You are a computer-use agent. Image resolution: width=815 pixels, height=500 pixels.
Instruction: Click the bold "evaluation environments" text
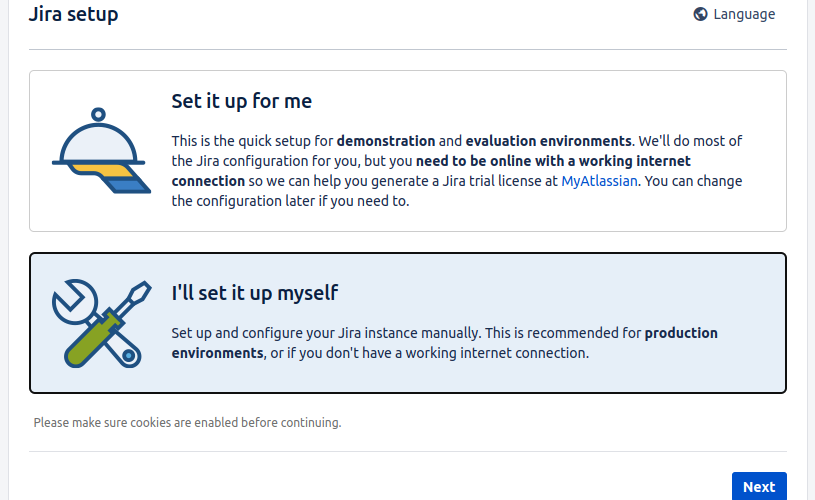click(x=548, y=141)
